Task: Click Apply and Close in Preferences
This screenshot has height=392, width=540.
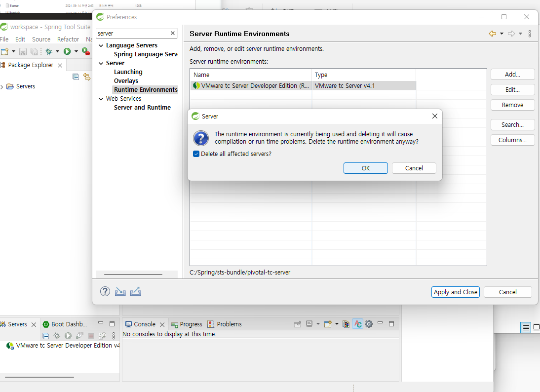Action: click(x=455, y=292)
